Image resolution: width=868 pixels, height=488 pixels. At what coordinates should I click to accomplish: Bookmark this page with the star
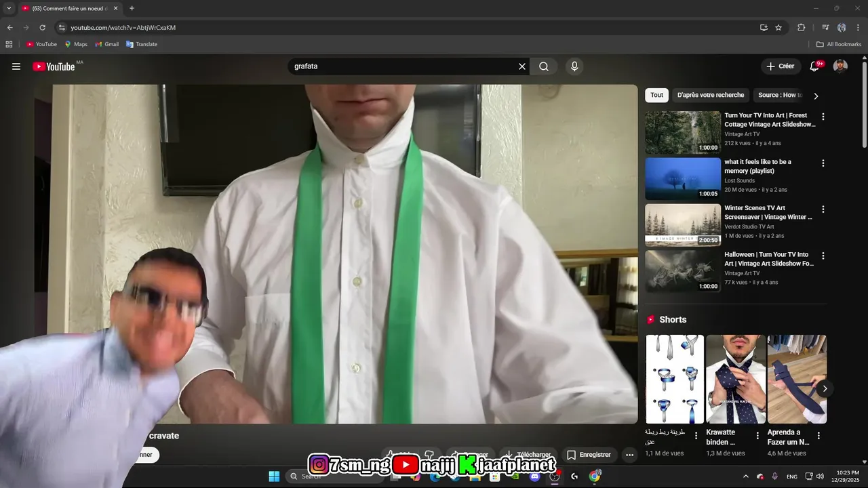coord(778,28)
